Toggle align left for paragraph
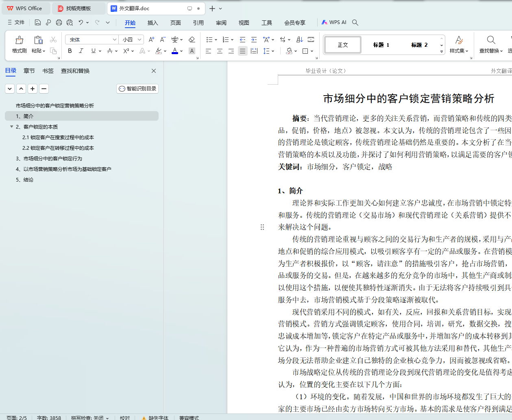Screen dimensions: 512x420 [x=208, y=51]
